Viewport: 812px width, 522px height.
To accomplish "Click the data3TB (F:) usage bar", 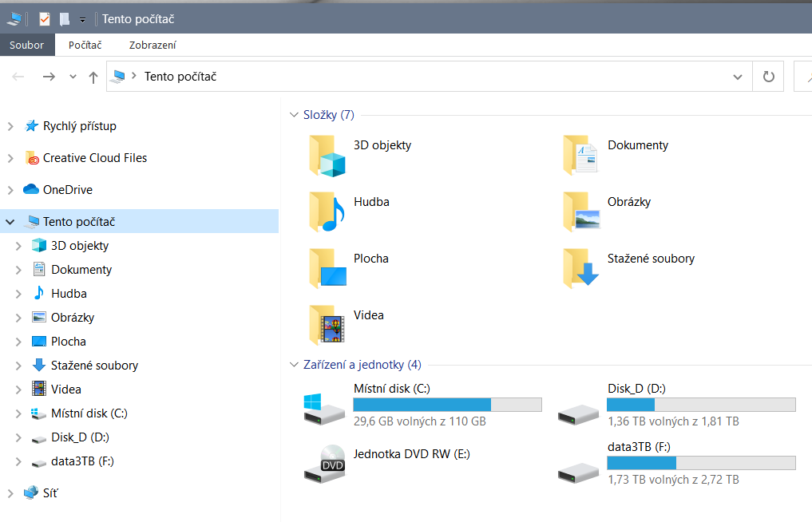I will [701, 463].
